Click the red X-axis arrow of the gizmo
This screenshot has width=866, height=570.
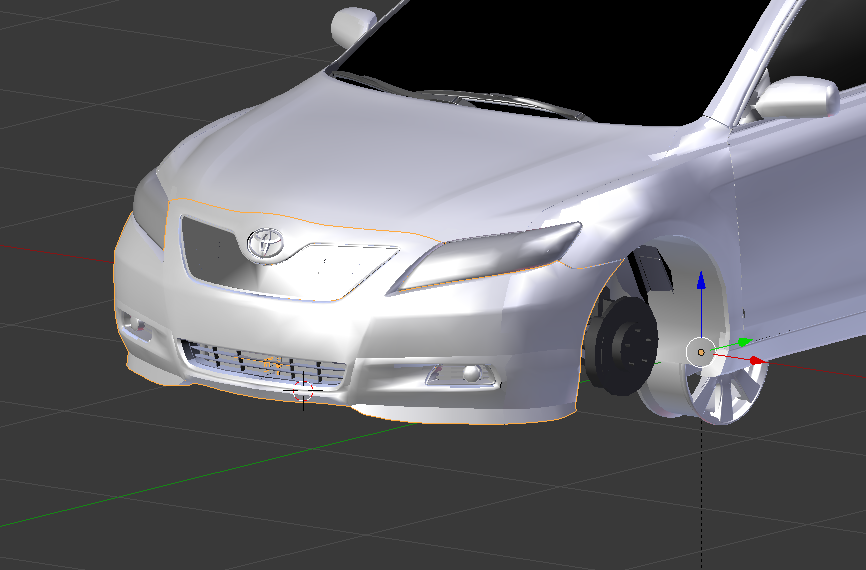[758, 361]
